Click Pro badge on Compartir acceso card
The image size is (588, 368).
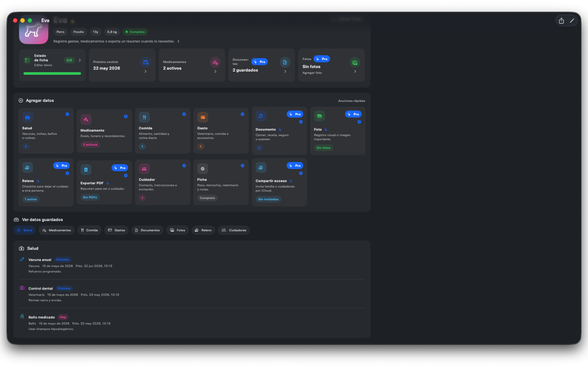tap(295, 166)
